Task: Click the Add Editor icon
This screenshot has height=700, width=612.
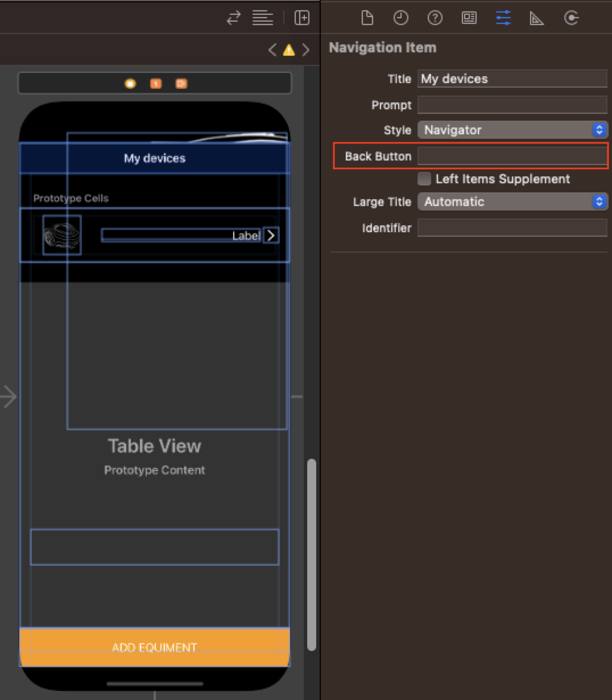Action: coord(302,18)
